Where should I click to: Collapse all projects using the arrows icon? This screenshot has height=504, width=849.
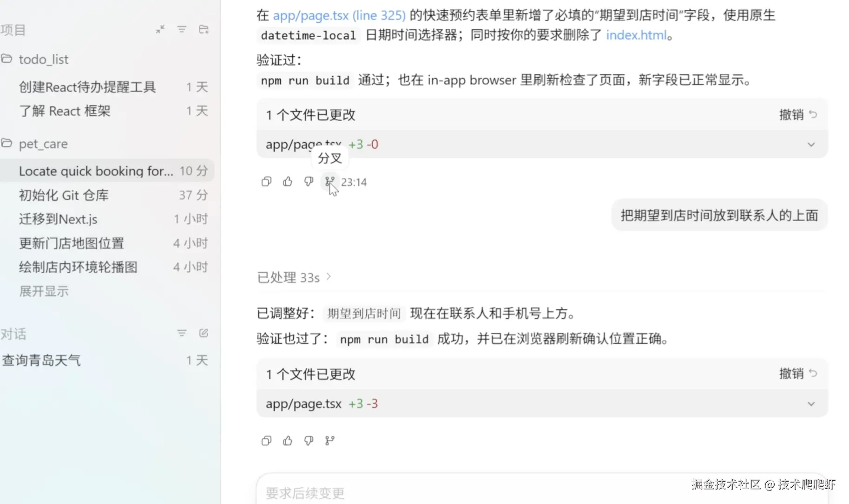160,30
